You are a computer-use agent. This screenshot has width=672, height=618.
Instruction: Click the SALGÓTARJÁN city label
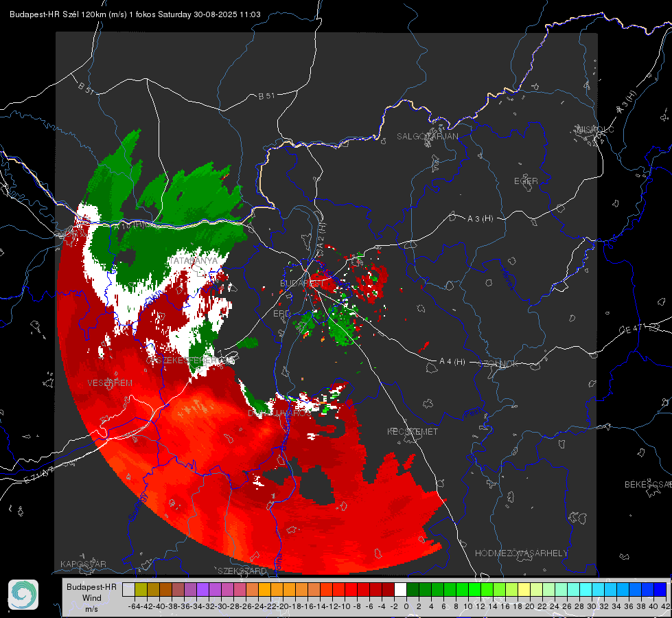click(x=427, y=137)
